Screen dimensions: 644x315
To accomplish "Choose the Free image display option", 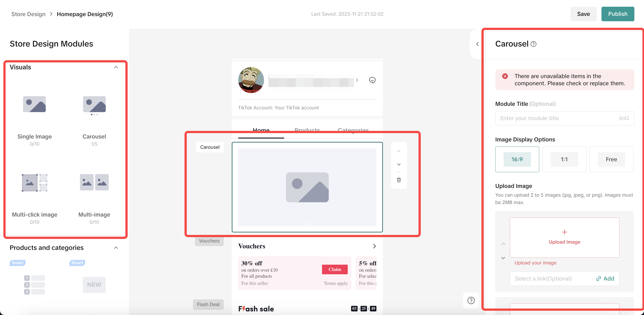I will point(611,159).
